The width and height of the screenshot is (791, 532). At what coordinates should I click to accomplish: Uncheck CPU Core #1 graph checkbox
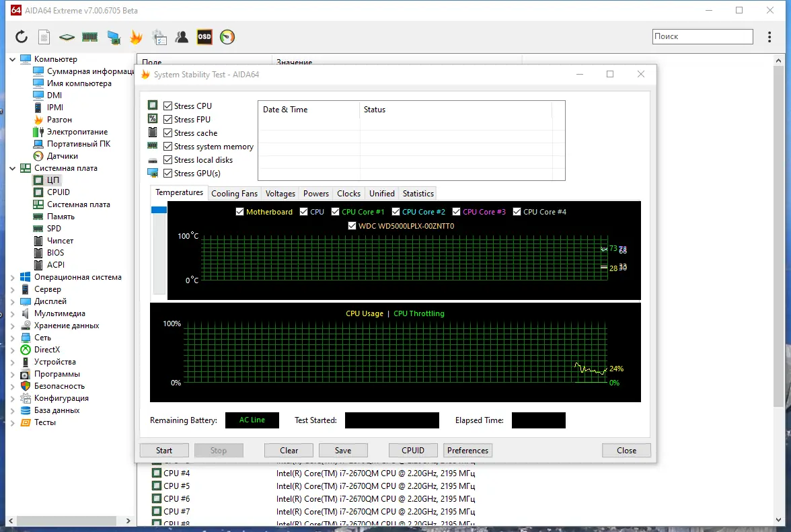335,212
